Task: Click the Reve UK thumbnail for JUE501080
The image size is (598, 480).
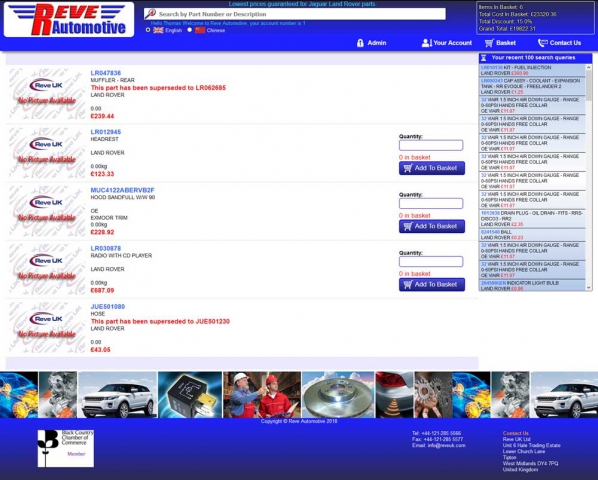Action: [47, 327]
